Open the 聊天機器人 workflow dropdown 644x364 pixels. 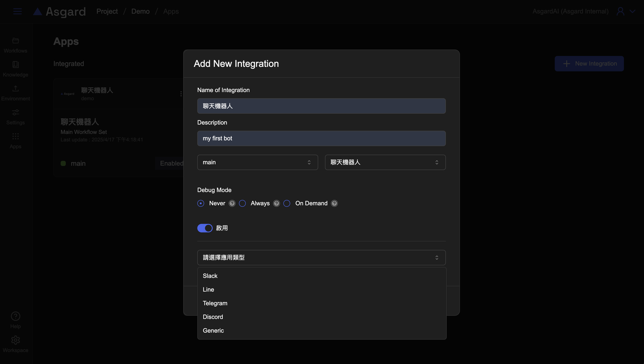pos(385,162)
